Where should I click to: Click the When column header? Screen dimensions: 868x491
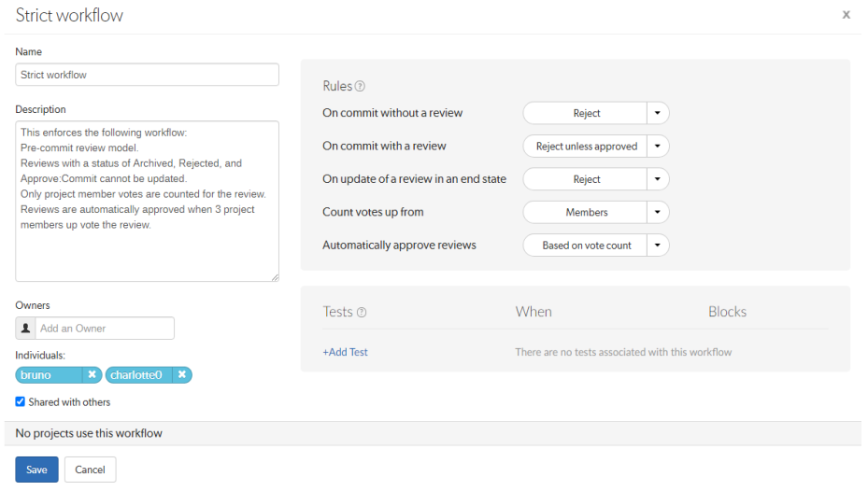click(534, 312)
